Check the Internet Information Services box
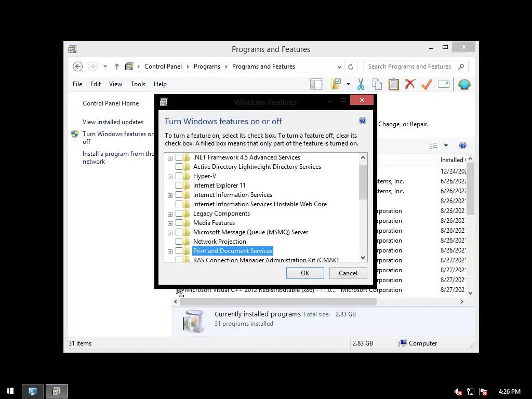Screen dimensions: 532x399 (179, 195)
